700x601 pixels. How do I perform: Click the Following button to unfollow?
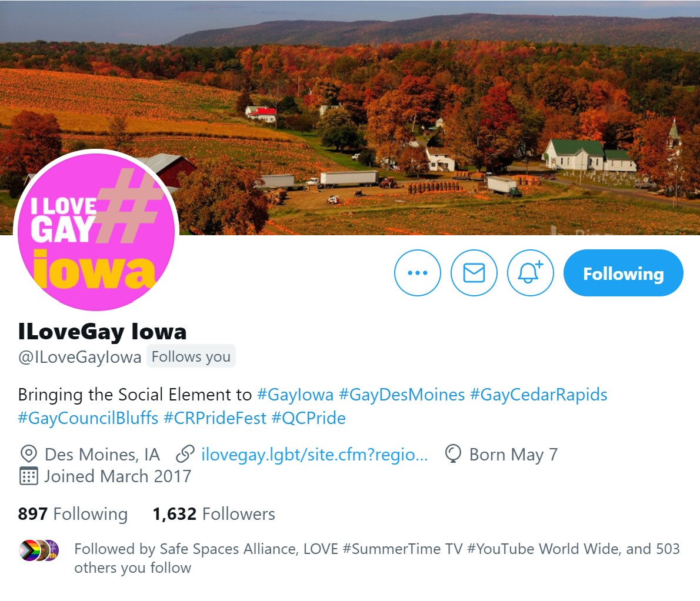[x=623, y=273]
